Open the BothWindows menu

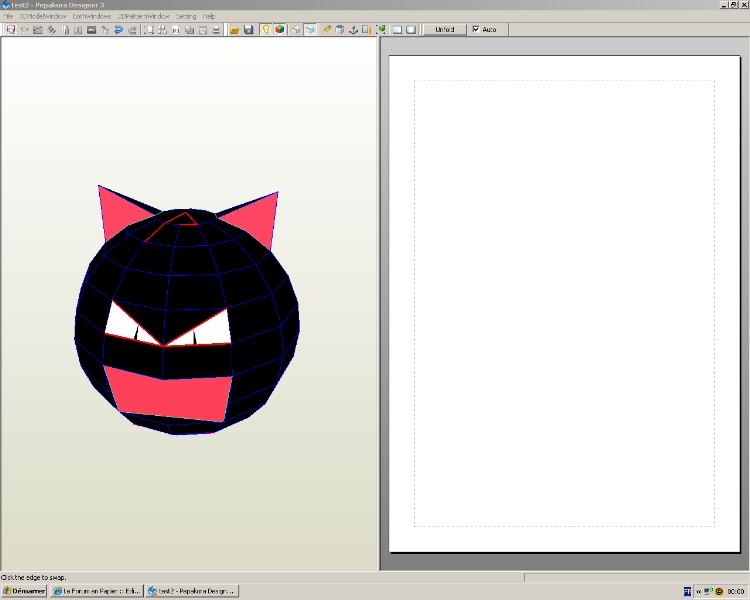[92, 16]
